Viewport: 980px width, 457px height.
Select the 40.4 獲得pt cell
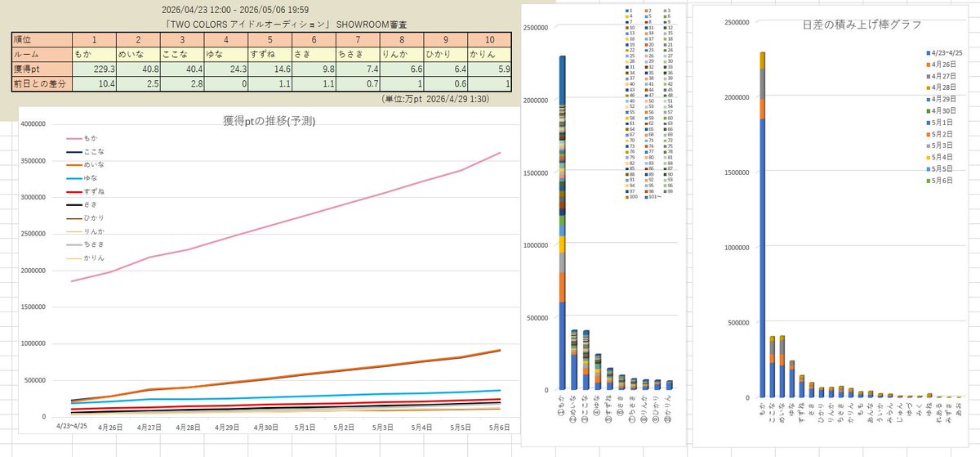point(184,69)
